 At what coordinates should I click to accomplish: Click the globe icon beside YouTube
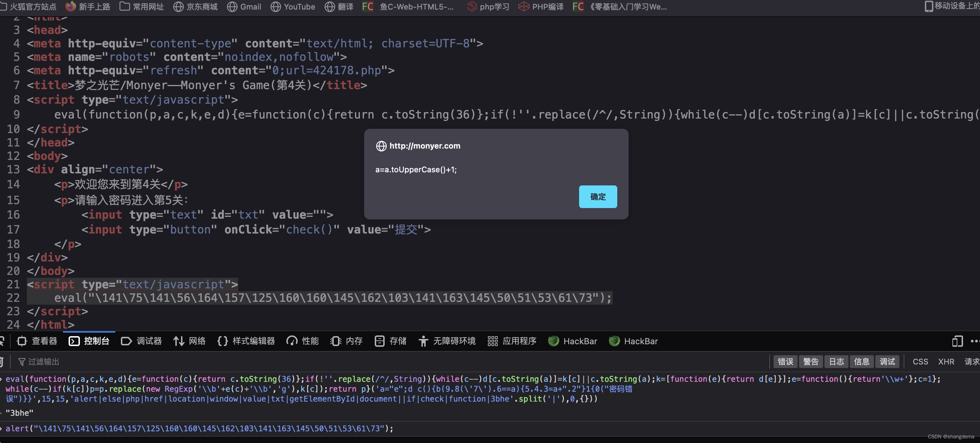pos(276,6)
